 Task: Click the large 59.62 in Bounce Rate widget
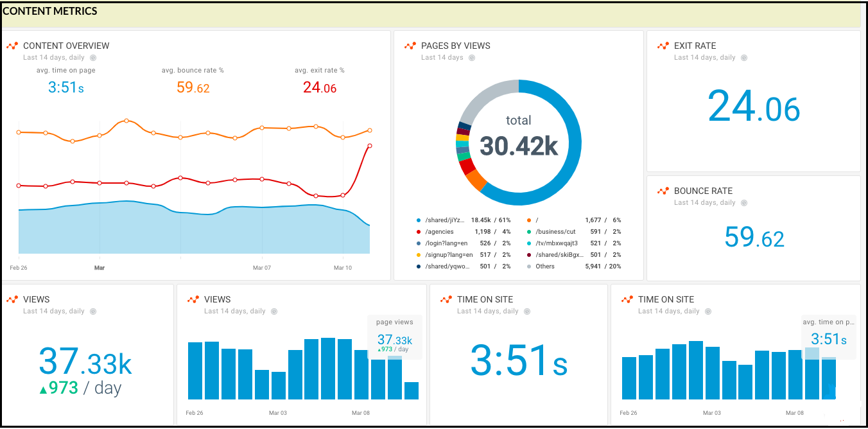coord(754,237)
